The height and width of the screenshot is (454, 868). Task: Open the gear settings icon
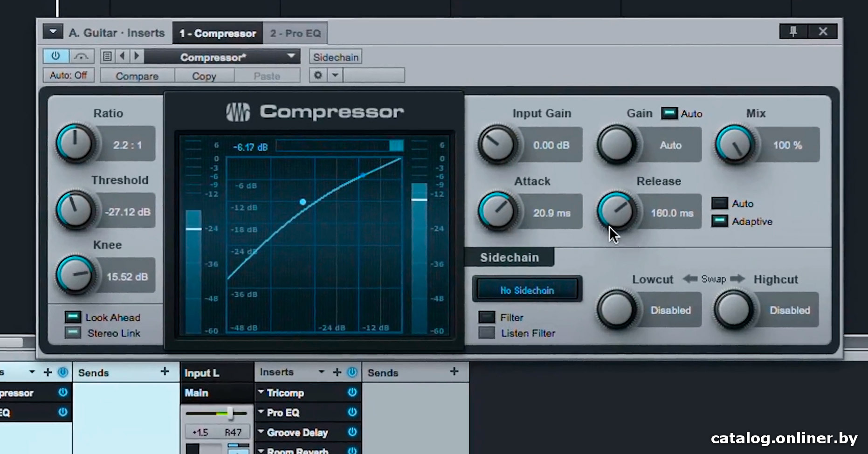(318, 75)
